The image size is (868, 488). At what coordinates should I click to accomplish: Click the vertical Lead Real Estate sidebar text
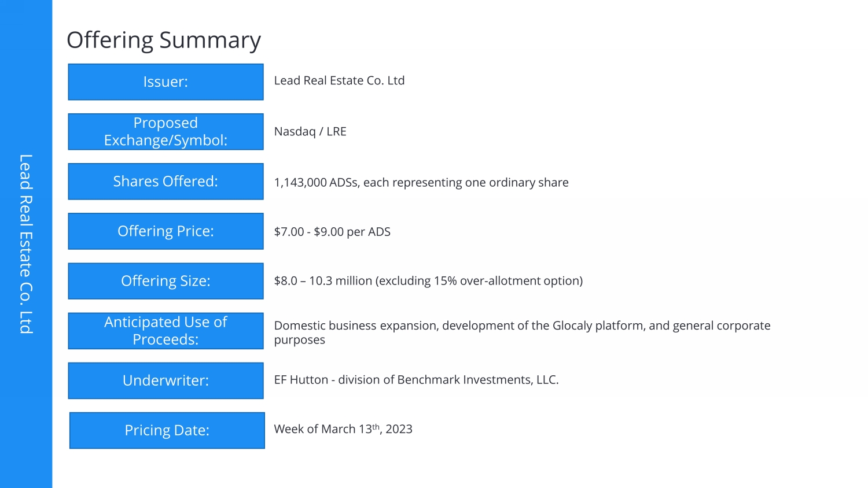click(x=26, y=244)
